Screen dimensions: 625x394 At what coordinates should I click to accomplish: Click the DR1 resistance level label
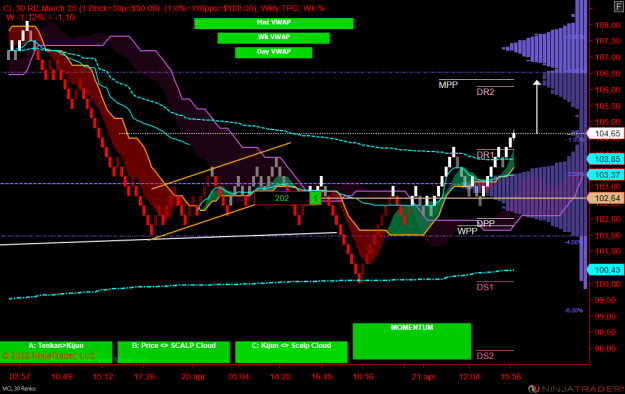[x=485, y=155]
